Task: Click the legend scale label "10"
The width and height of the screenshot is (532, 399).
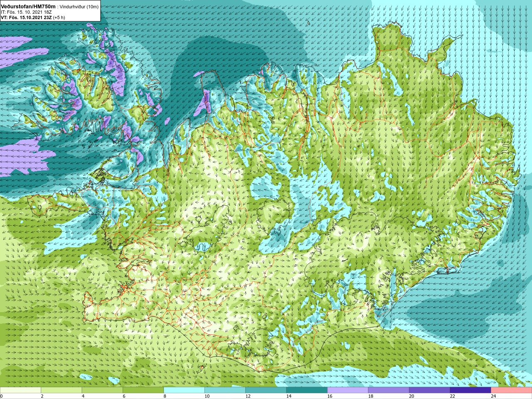Action: [x=207, y=397]
